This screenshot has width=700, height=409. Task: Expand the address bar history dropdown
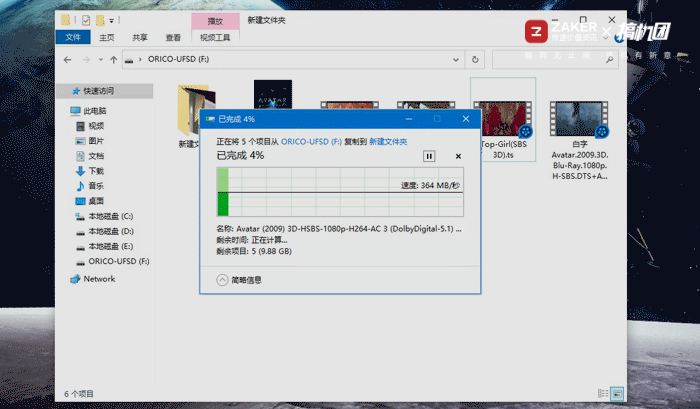pos(455,59)
